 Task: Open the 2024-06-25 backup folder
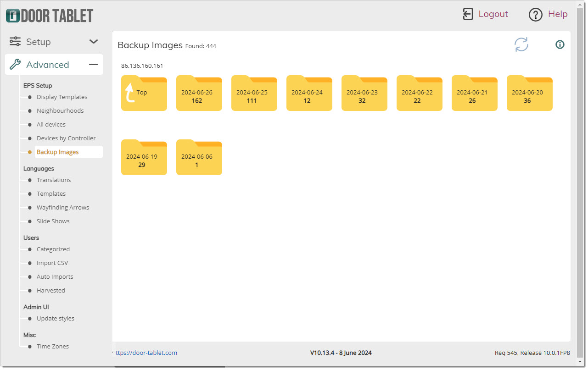(x=254, y=94)
